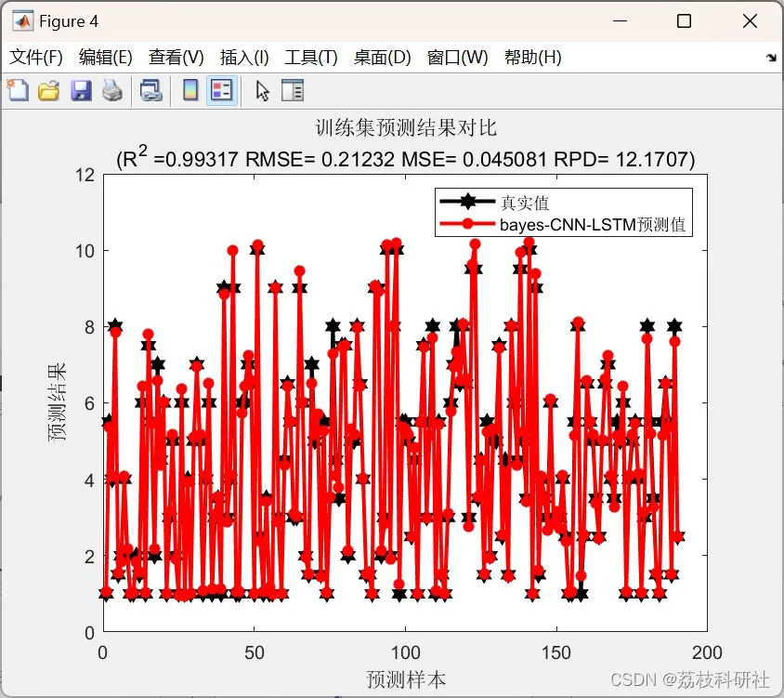Screen dimensions: 784x698
Task: Select the plot title 训练集预测结果对比
Action: tap(406, 127)
